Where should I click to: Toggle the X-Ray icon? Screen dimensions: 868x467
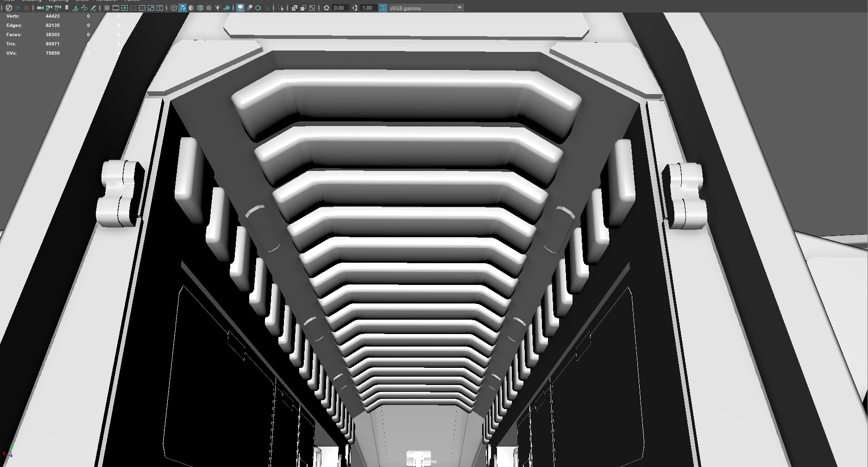coord(295,8)
